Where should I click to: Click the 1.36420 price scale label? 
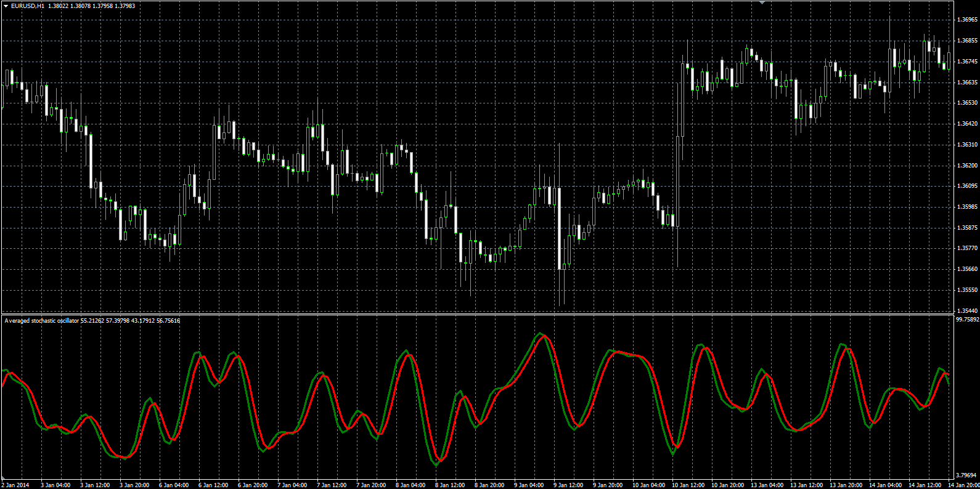[x=967, y=124]
